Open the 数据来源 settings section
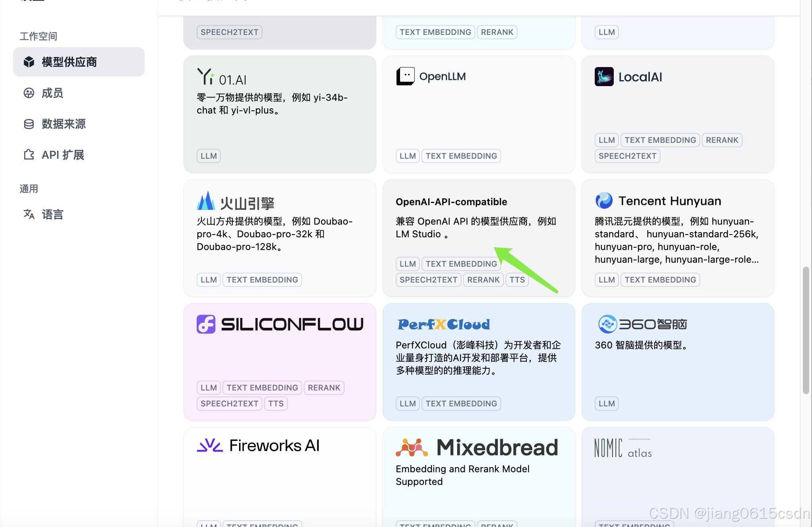 [x=63, y=124]
